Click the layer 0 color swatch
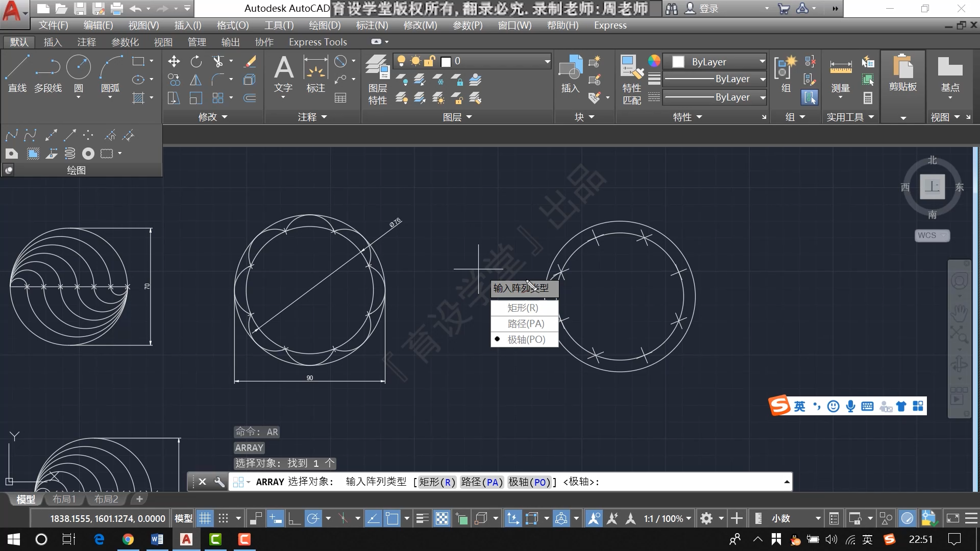Viewport: 980px width, 551px height. [x=446, y=62]
